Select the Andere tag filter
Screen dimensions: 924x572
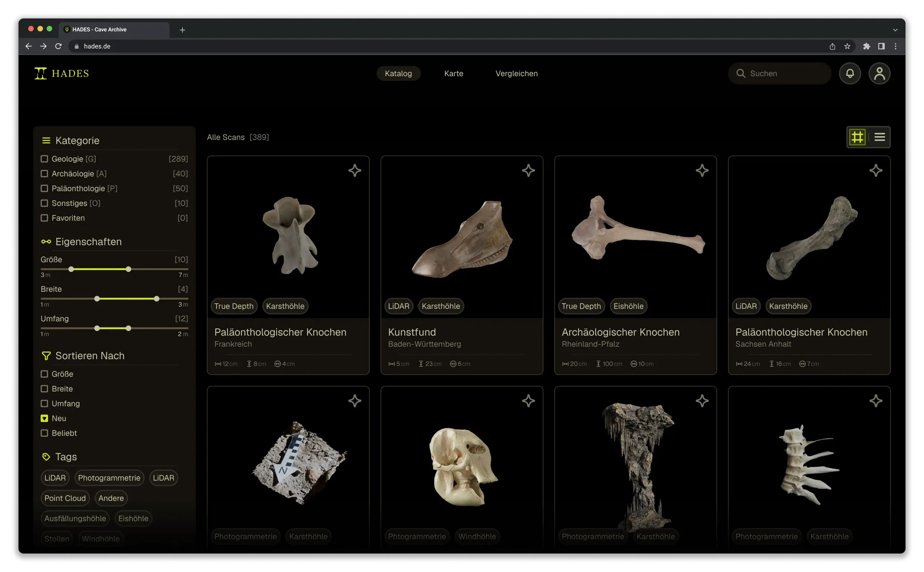coord(111,498)
